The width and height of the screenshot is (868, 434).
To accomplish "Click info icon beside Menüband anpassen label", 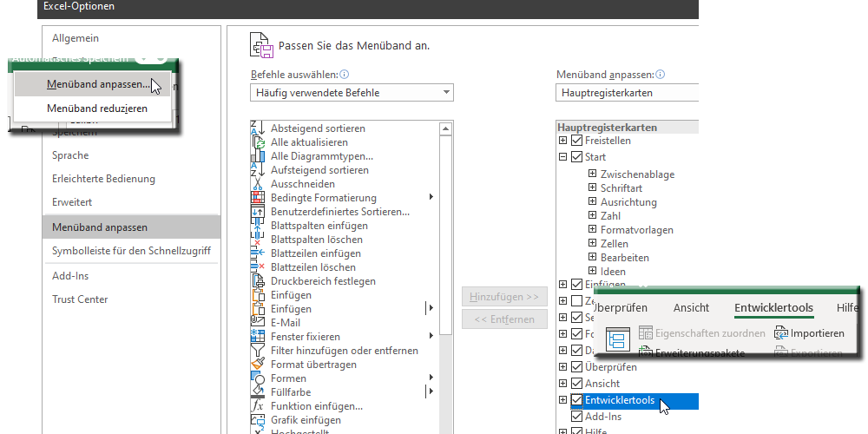I will point(661,74).
